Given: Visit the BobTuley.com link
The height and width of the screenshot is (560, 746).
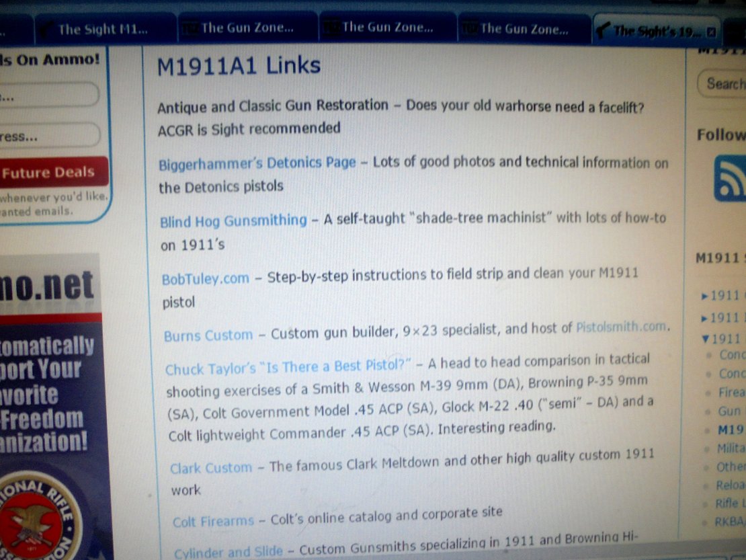Looking at the screenshot, I should click(x=206, y=279).
